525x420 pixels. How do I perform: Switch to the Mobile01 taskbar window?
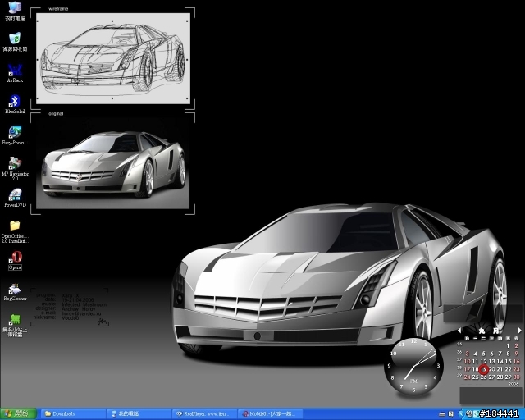271,413
